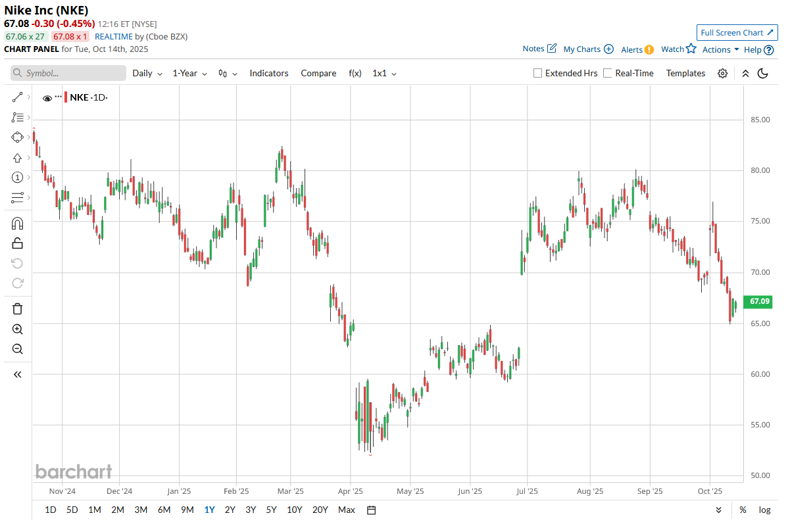This screenshot has height=532, width=790.
Task: Open the Daily frequency dropdown
Action: (146, 74)
